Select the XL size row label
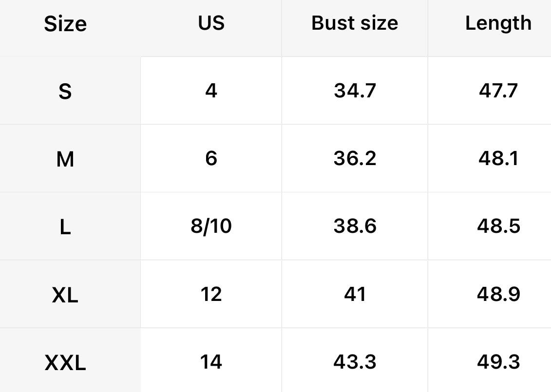The image size is (551, 392). pos(65,294)
